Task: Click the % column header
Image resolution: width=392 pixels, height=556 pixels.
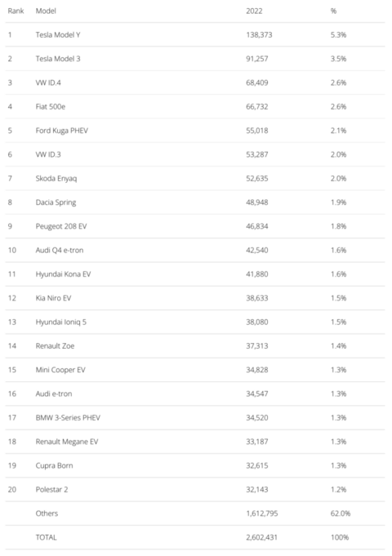Action: 333,11
